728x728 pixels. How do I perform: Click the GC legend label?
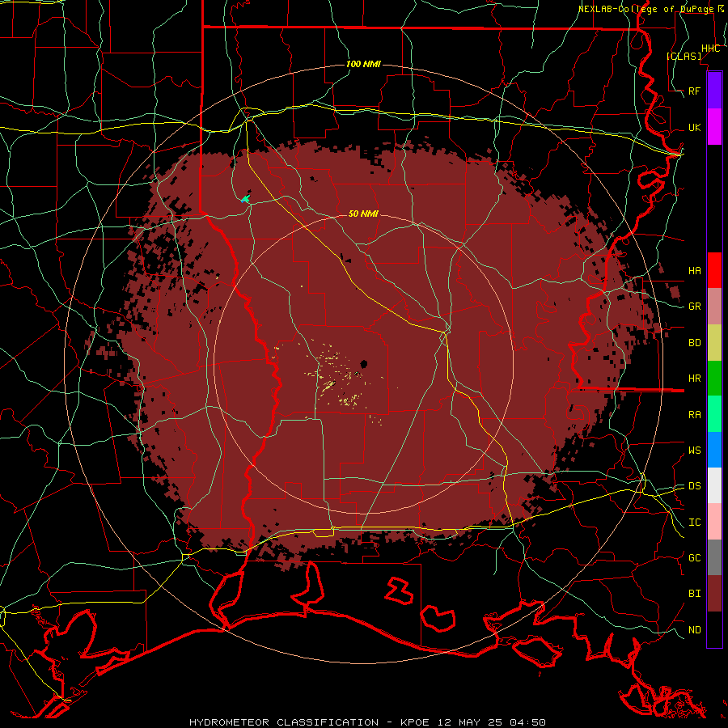click(694, 558)
